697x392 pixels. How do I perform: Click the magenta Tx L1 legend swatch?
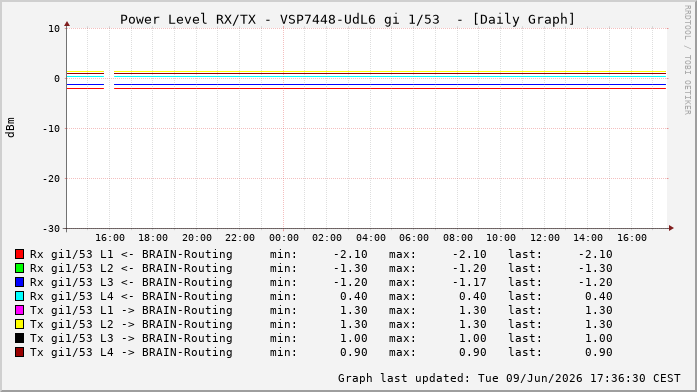click(19, 310)
